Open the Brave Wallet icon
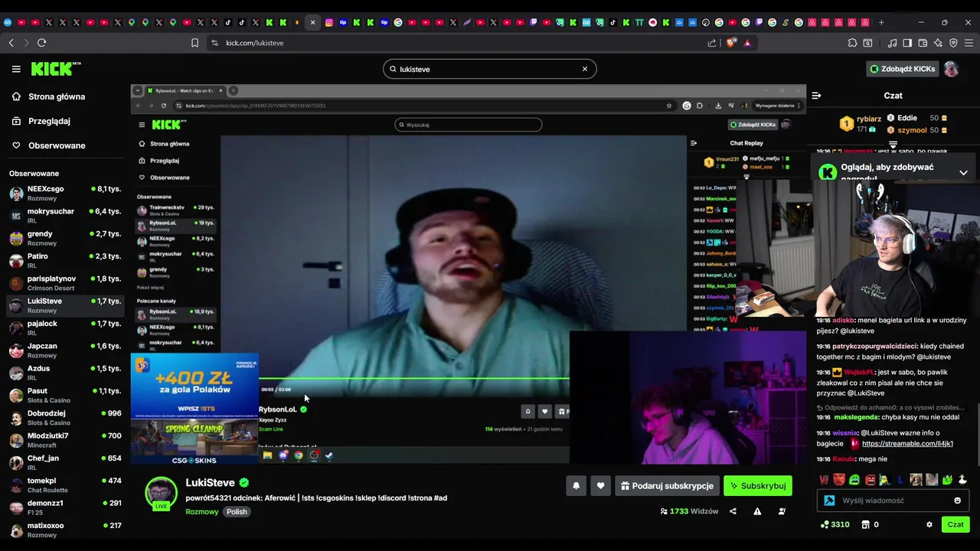 point(923,43)
